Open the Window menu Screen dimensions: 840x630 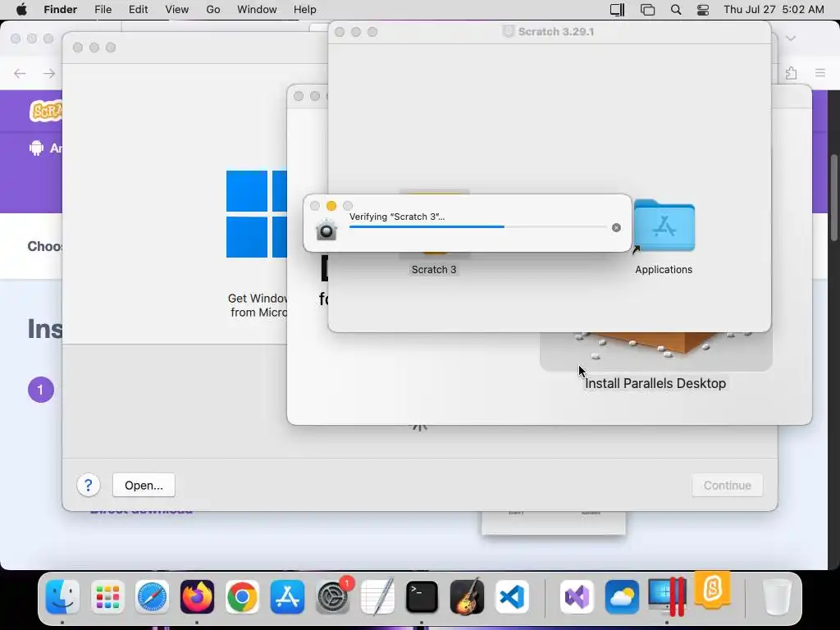(257, 10)
